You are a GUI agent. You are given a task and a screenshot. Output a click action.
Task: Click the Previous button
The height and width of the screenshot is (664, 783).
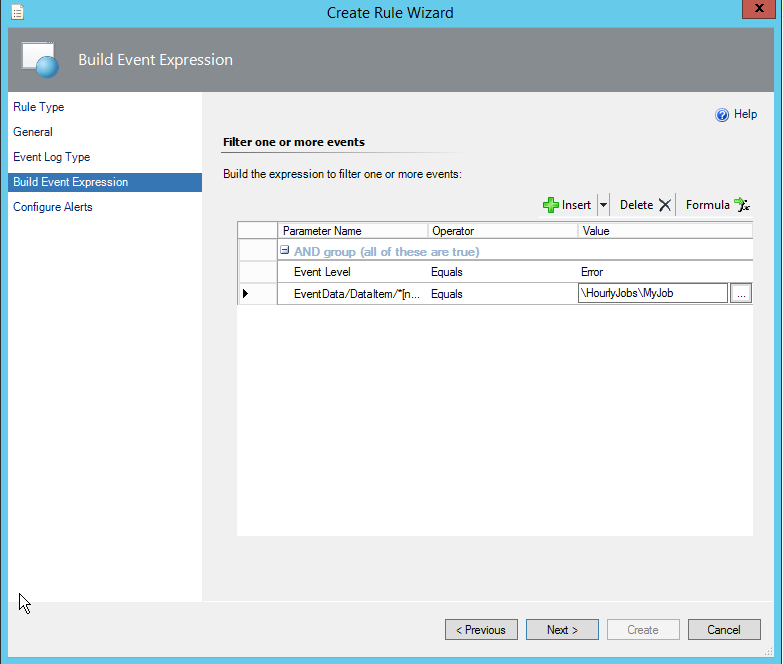click(x=481, y=630)
